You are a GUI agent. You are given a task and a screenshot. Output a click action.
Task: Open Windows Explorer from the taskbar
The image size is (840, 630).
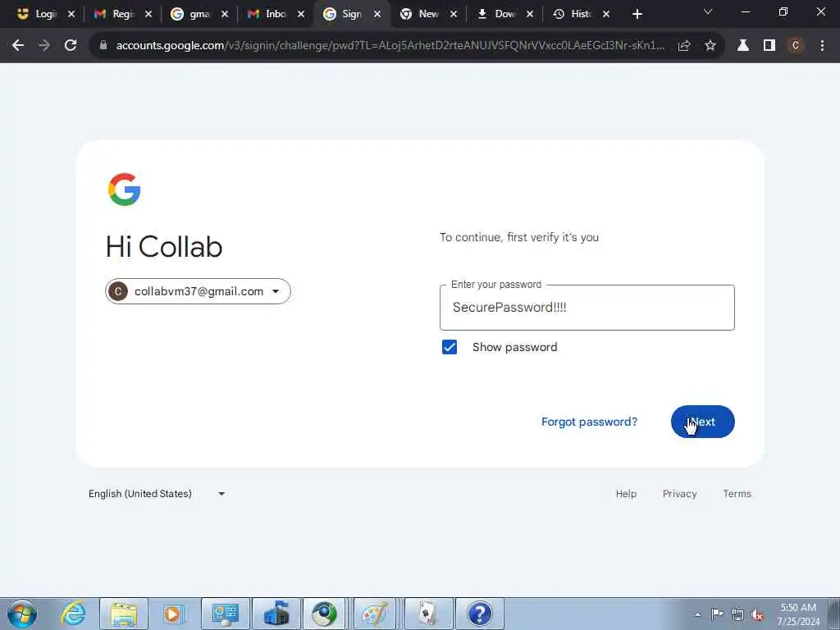[x=124, y=614]
